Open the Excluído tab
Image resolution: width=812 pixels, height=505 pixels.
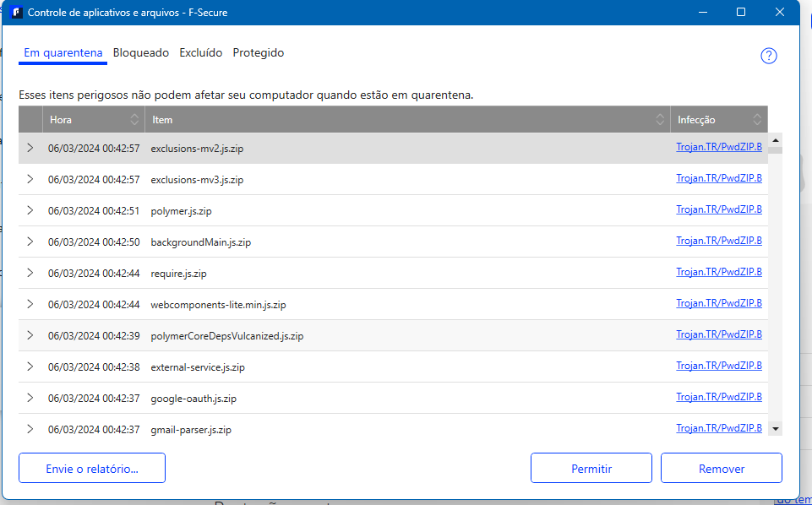pos(200,52)
